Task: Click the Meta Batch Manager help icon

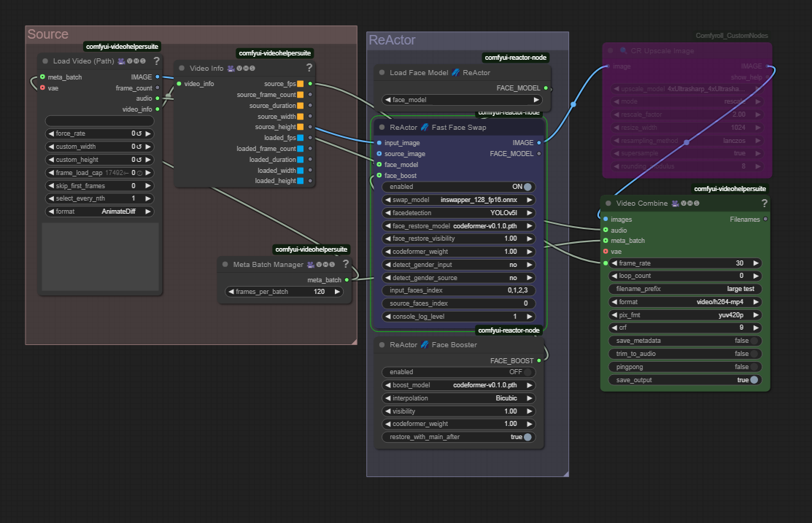Action: (x=346, y=264)
